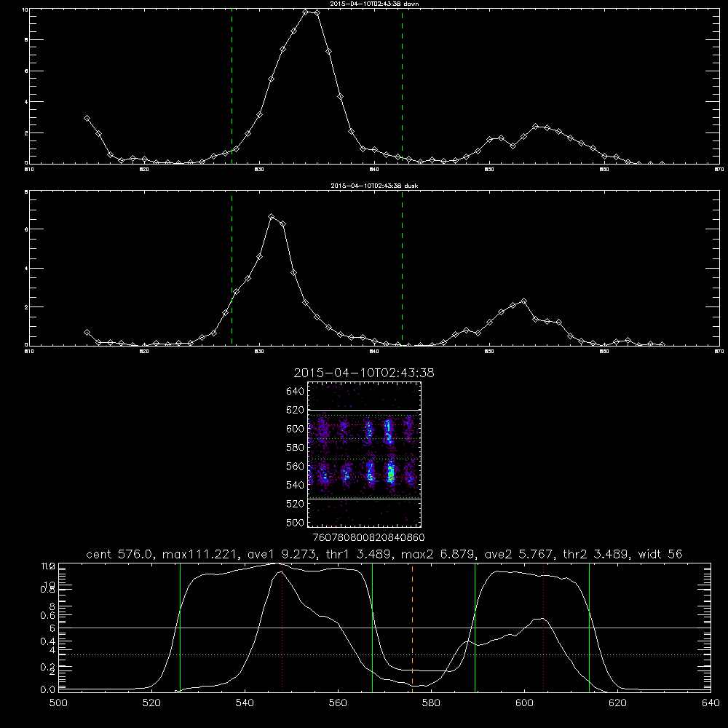This screenshot has height=728, width=728.
Task: Click the solid green boundary line near 526
Action: (180, 628)
